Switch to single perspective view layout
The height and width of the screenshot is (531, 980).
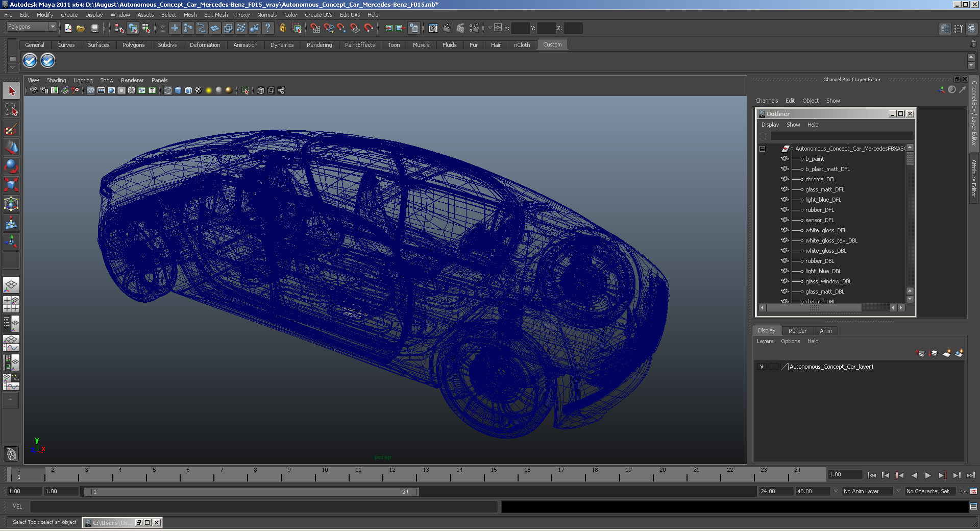(x=11, y=285)
